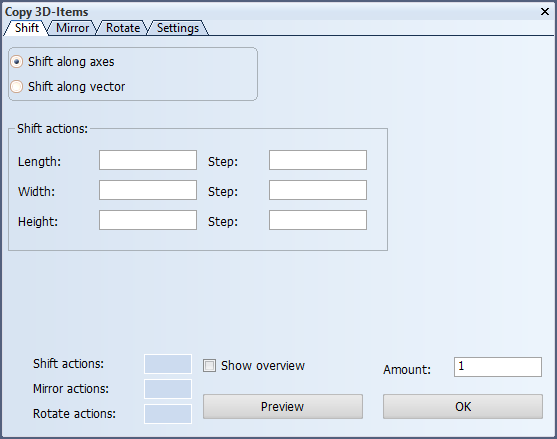The width and height of the screenshot is (557, 439).
Task: Focus the Step field beside Height
Action: coord(318,220)
